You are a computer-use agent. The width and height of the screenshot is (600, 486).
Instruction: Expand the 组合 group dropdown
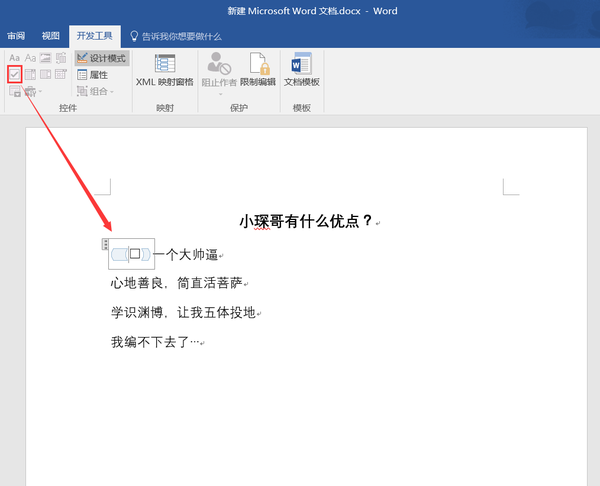pyautogui.click(x=96, y=91)
